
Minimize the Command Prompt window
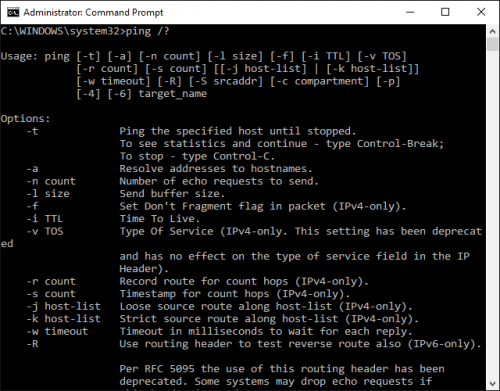pos(410,12)
